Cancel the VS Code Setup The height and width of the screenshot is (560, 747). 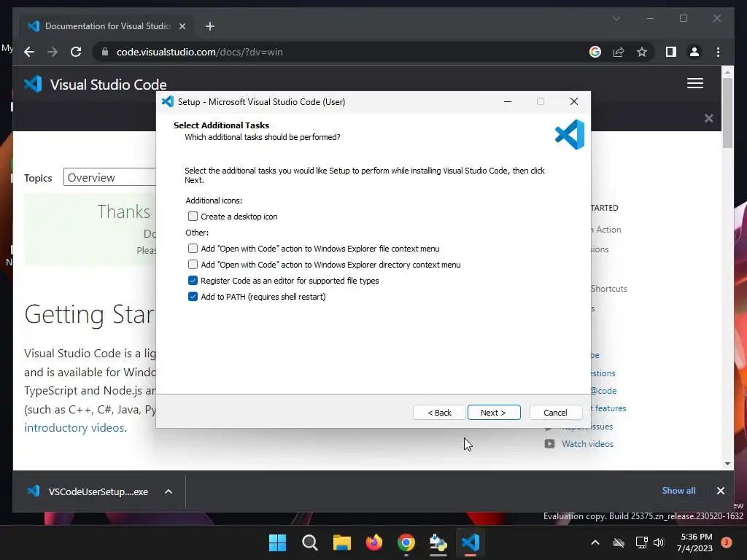tap(555, 413)
